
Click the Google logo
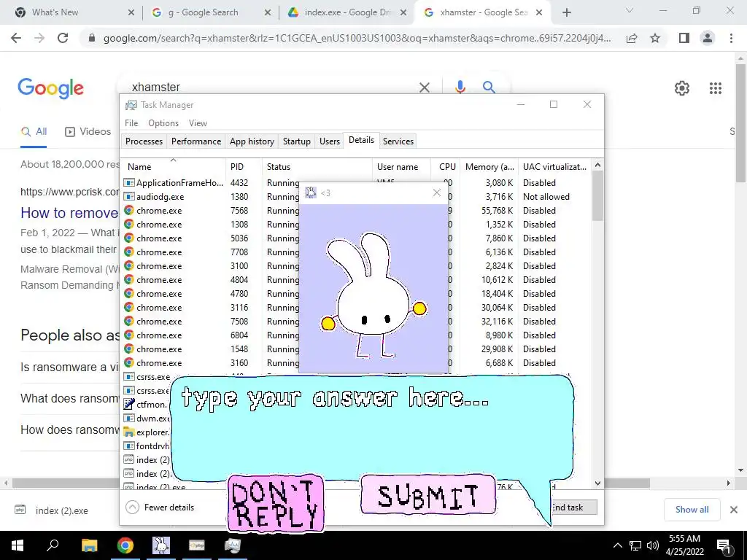click(51, 88)
